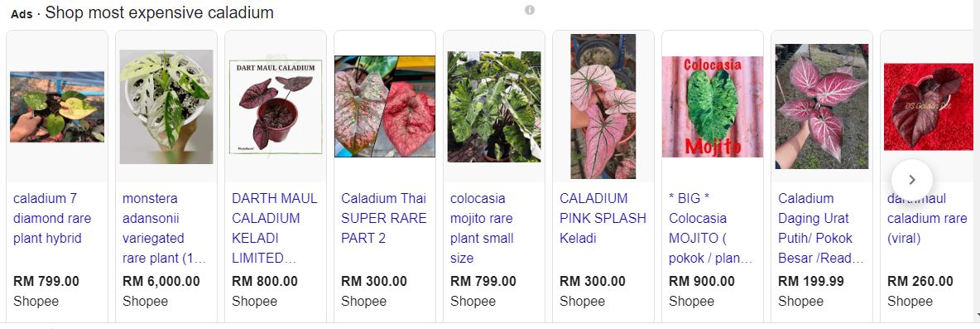Click the variegated monstera photo

[x=166, y=107]
